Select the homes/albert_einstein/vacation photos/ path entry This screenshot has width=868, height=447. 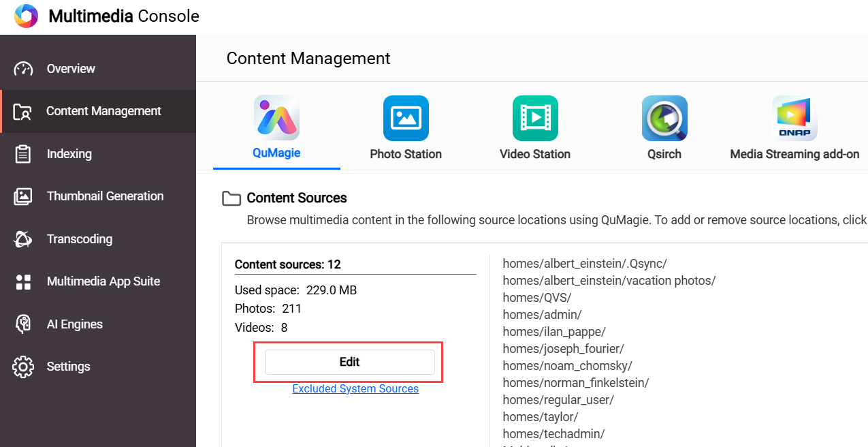[x=609, y=280]
